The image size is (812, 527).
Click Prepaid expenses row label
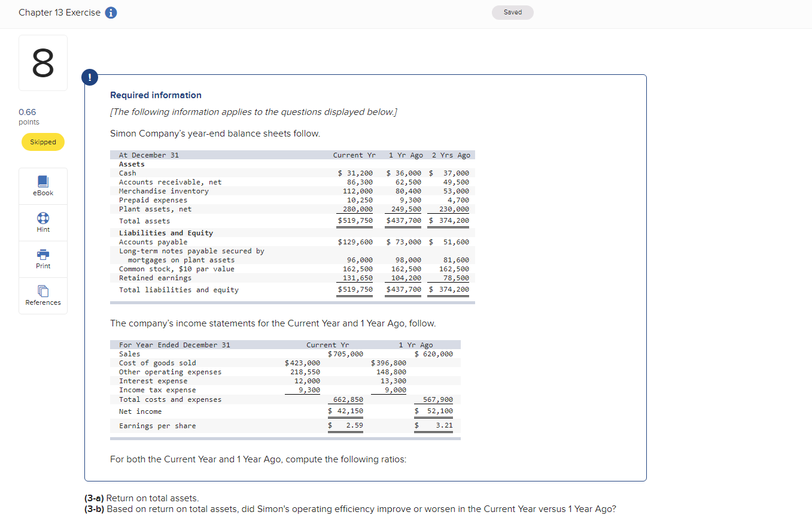tap(153, 200)
